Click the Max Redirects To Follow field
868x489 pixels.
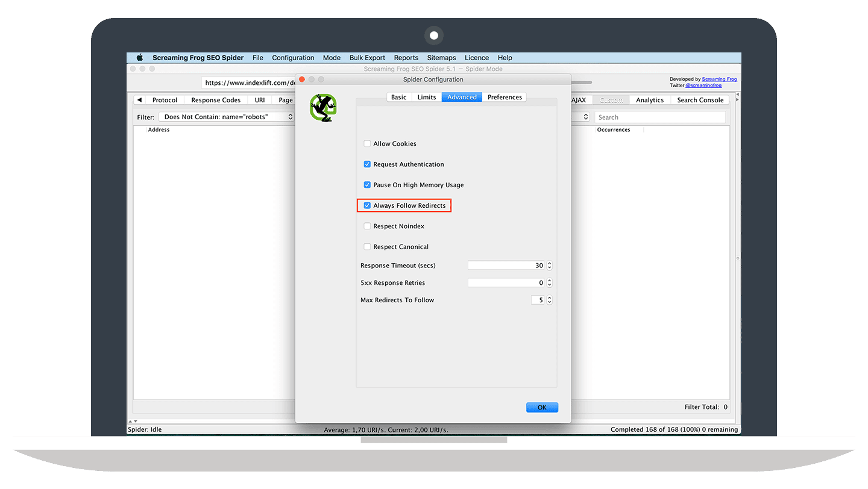[x=538, y=300]
